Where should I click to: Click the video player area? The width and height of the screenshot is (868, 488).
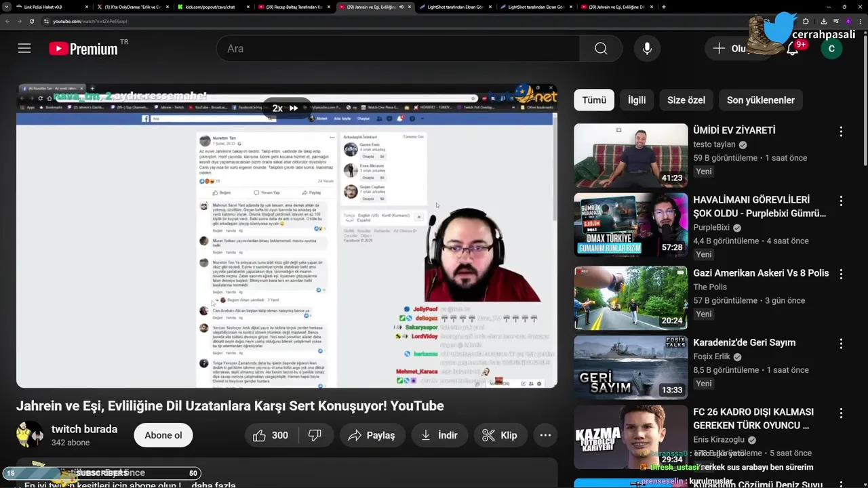pyautogui.click(x=287, y=236)
